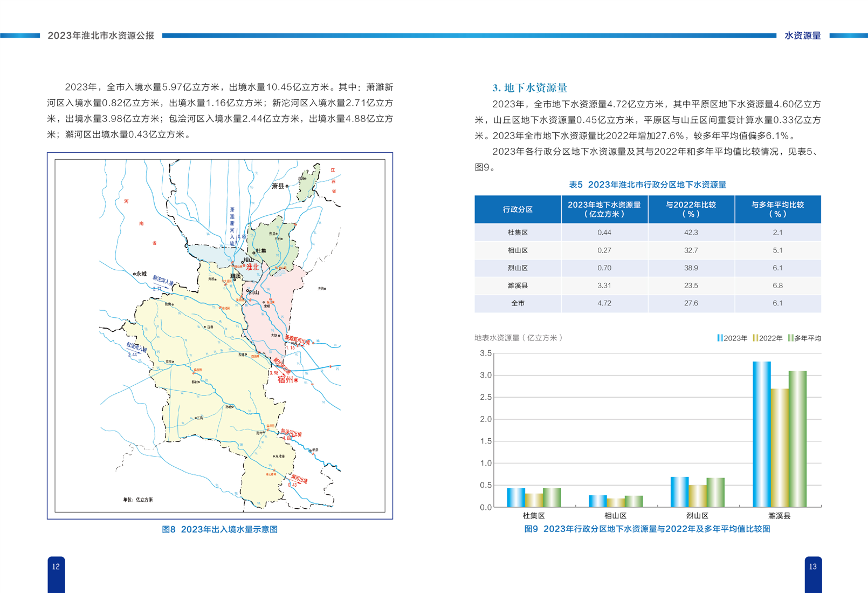Viewport: 868px width, 593px height.
Task: Click the red 宿州 city label on the map
Action: click(285, 380)
